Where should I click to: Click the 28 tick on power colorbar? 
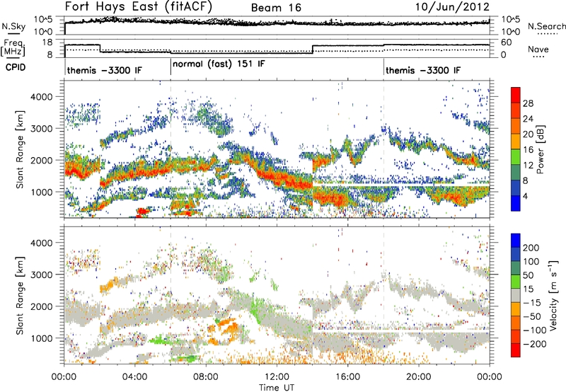pos(528,103)
